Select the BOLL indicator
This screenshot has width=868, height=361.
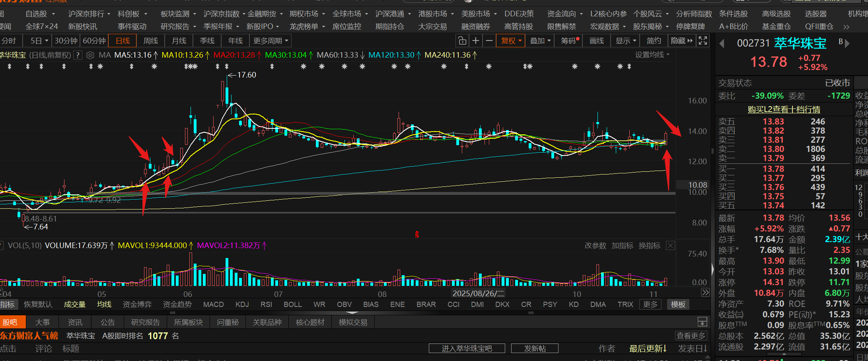pyautogui.click(x=292, y=305)
